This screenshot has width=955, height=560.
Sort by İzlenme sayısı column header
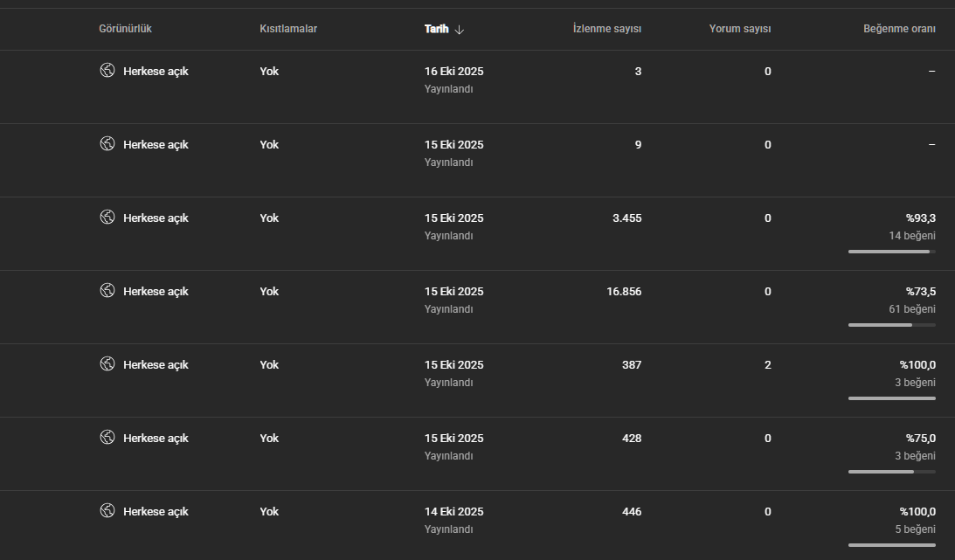tap(606, 29)
